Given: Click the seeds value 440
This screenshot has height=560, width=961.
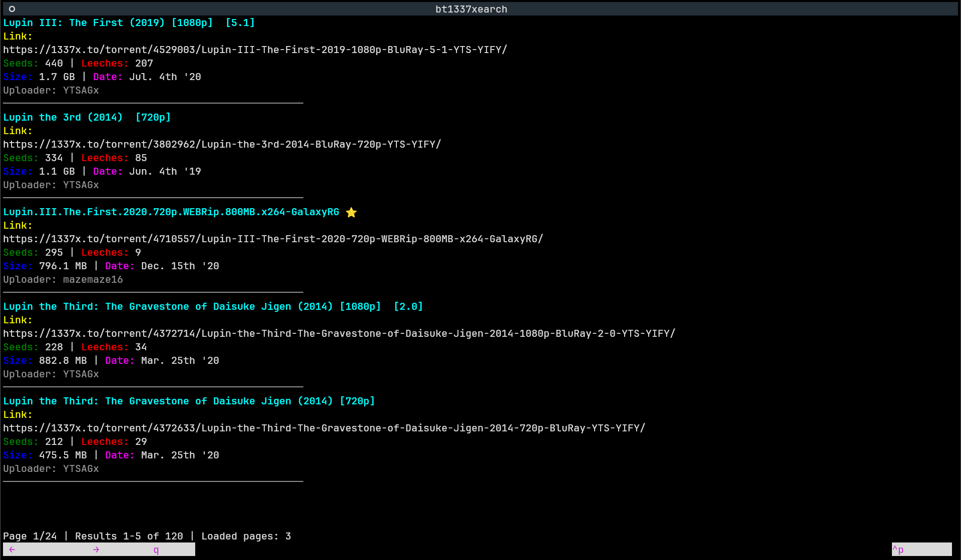Looking at the screenshot, I should 54,63.
